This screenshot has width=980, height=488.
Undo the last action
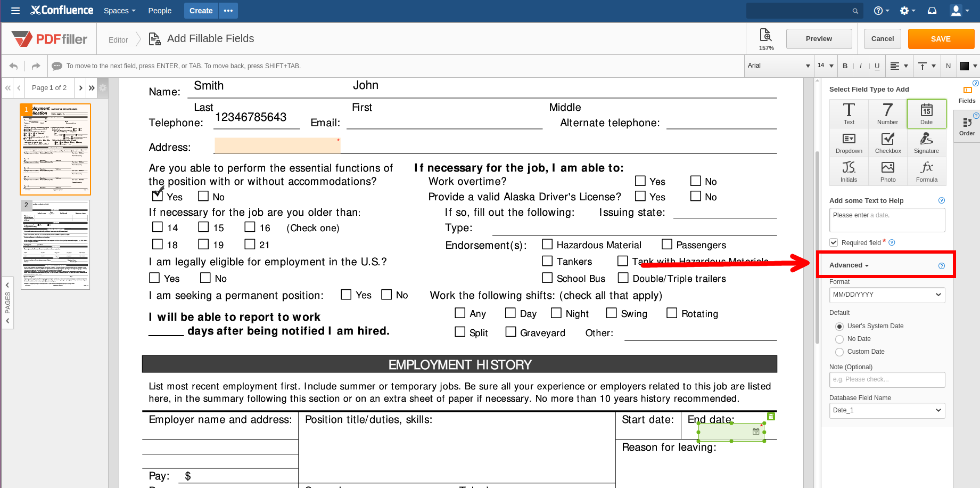coord(13,66)
